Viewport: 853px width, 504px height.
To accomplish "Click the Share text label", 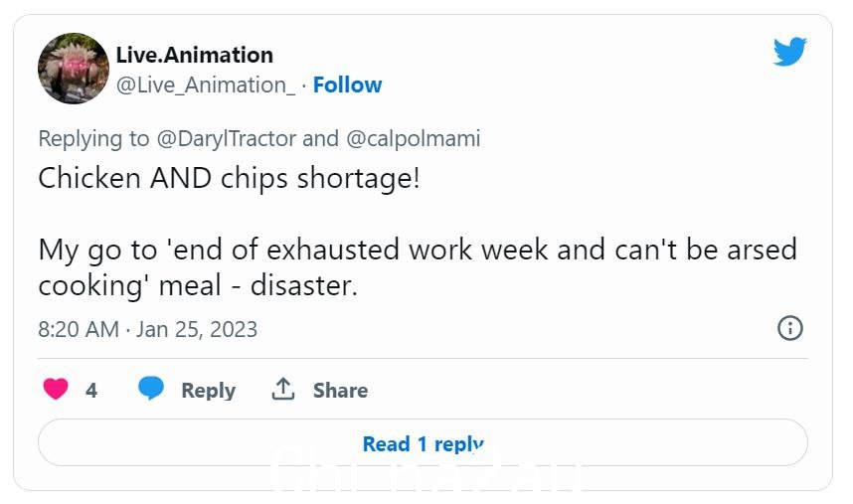I will tap(340, 391).
